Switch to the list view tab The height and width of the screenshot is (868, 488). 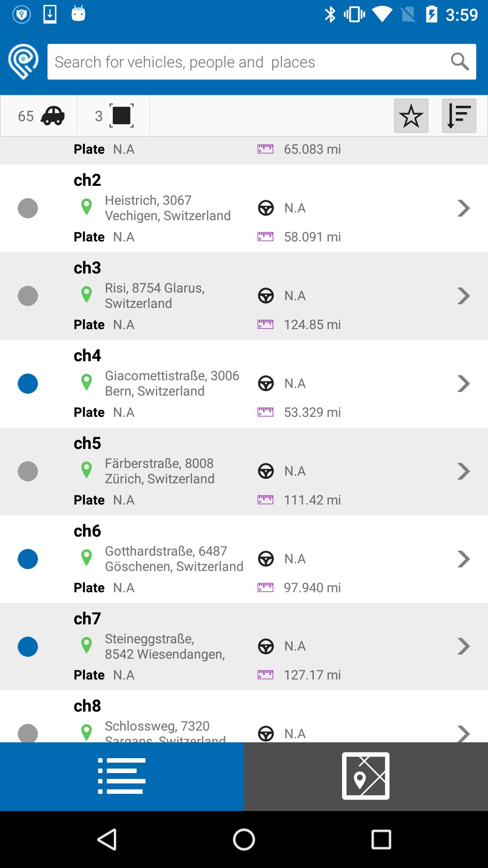tap(122, 776)
